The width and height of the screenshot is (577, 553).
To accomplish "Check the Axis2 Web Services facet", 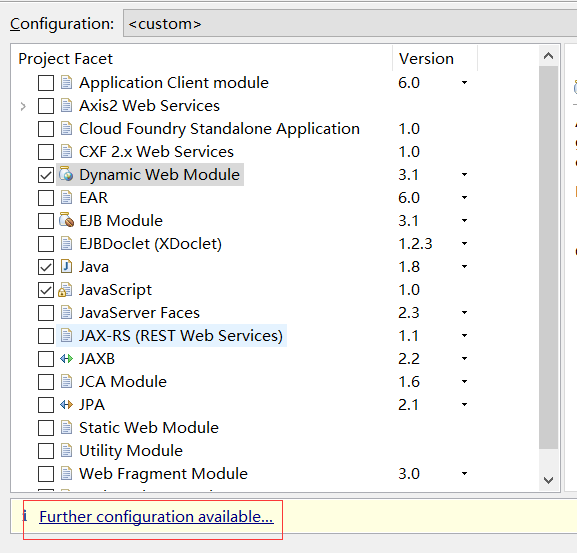I will coord(46,106).
